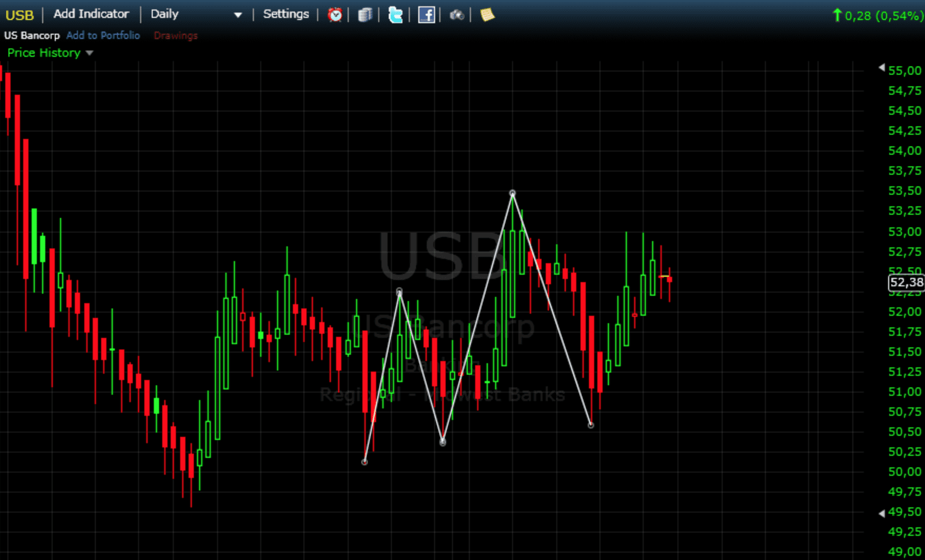Viewport: 925px width, 560px height.
Task: Click the red Drawings link
Action: (175, 35)
